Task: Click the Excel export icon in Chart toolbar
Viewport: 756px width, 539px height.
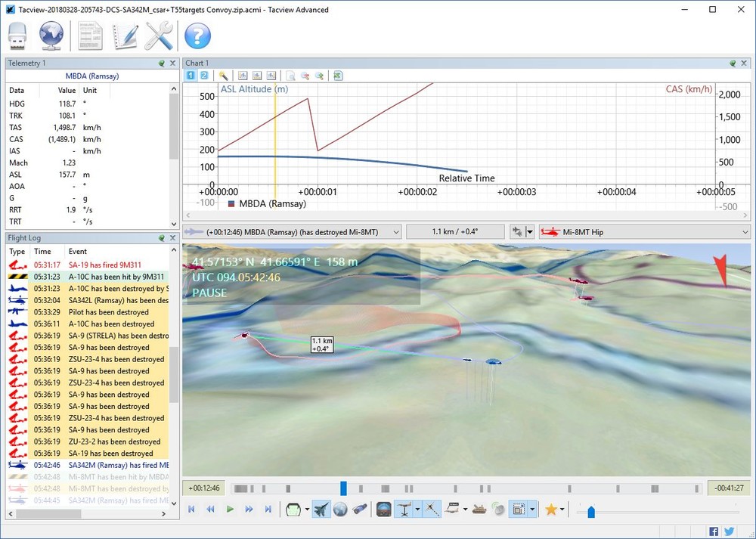Action: 338,76
